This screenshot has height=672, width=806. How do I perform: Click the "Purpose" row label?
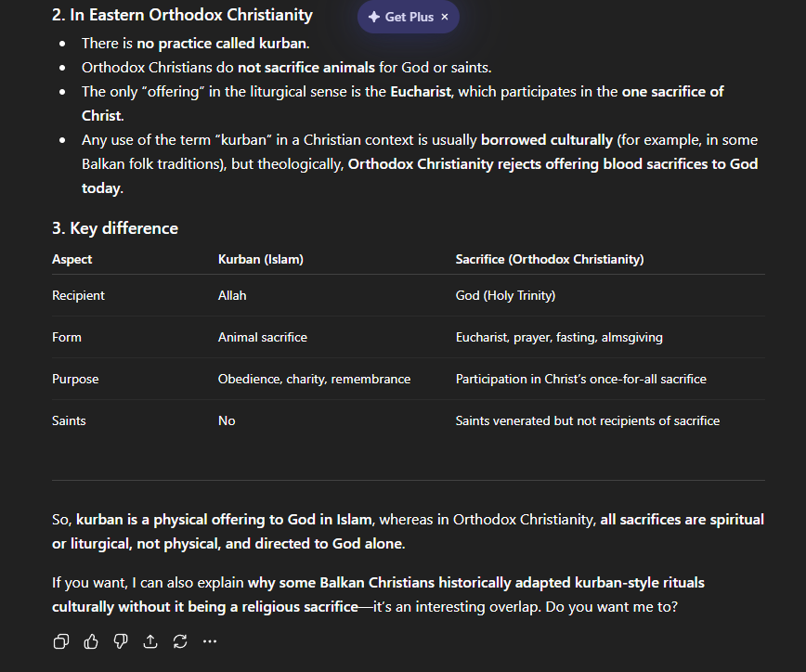click(75, 379)
